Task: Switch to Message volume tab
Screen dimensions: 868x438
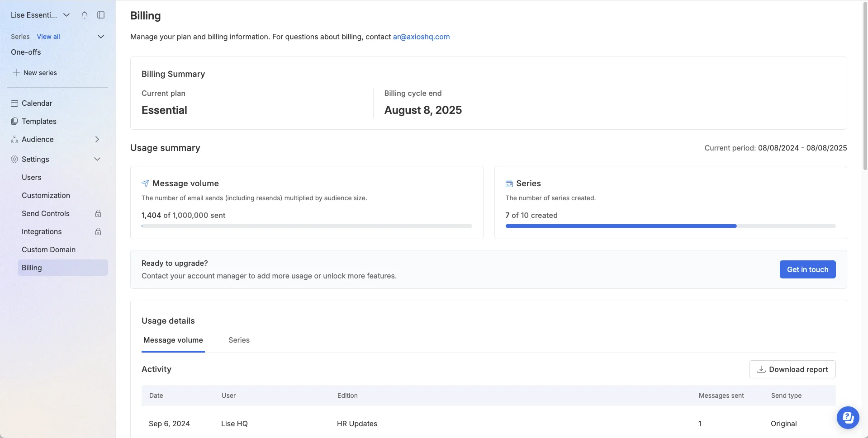Action: pos(173,340)
